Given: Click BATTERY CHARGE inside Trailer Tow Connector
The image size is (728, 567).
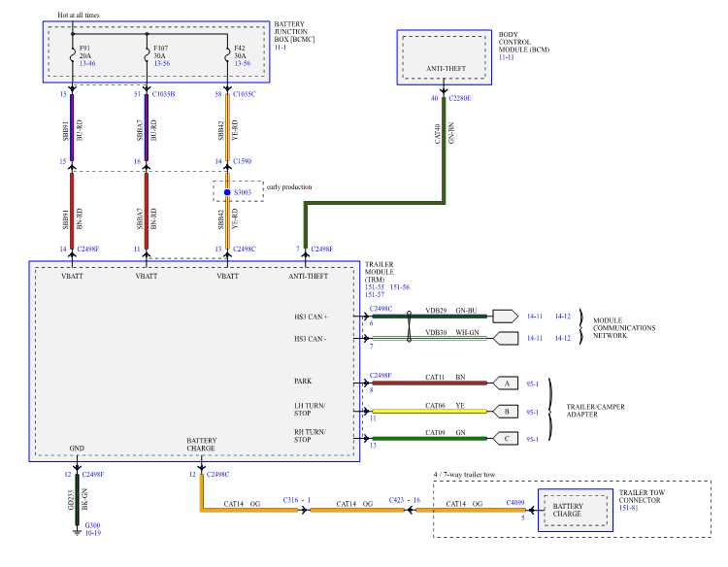Looking at the screenshot, I should point(568,510).
